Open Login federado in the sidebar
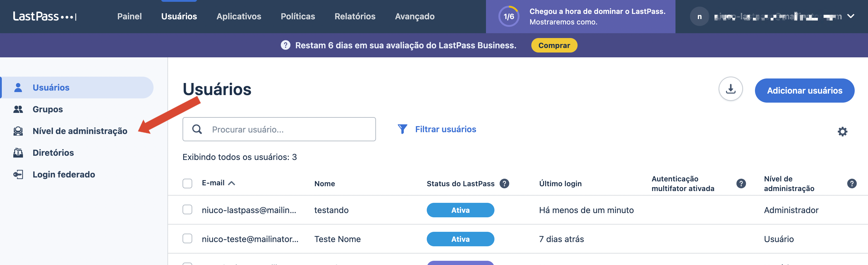The width and height of the screenshot is (868, 265). point(64,174)
